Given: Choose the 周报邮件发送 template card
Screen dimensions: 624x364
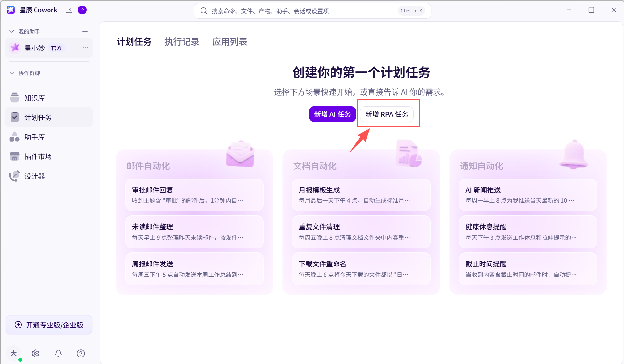Looking at the screenshot, I should tap(194, 269).
